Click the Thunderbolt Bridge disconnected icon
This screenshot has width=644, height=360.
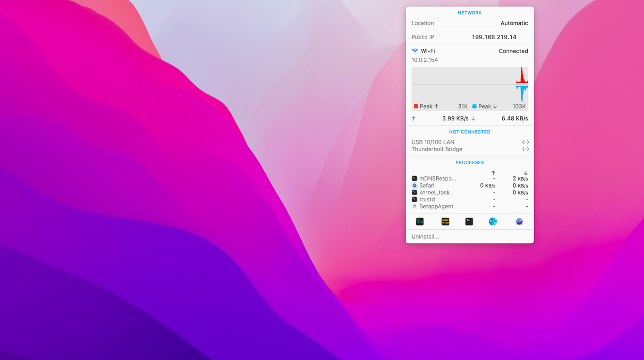[525, 149]
